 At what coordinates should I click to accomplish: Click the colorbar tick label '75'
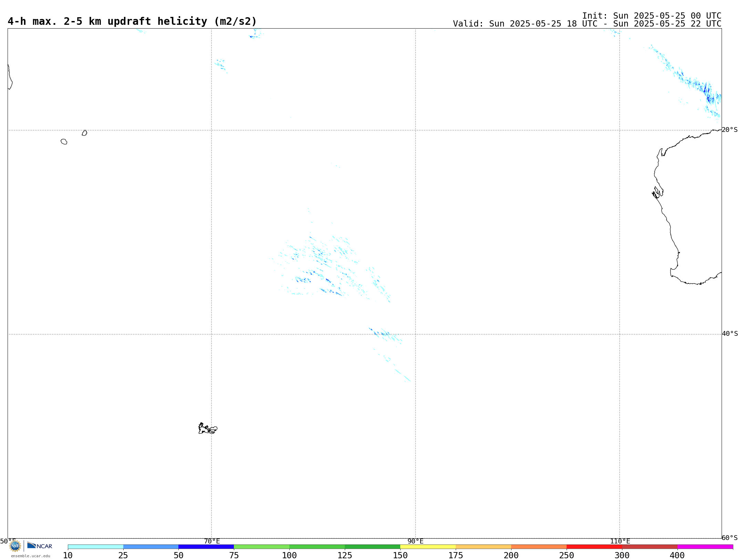[234, 556]
